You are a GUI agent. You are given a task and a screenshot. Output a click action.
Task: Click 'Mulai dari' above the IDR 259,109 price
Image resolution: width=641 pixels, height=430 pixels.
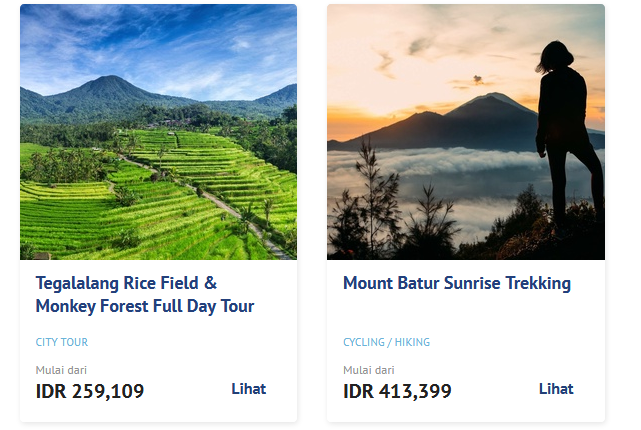click(x=61, y=370)
